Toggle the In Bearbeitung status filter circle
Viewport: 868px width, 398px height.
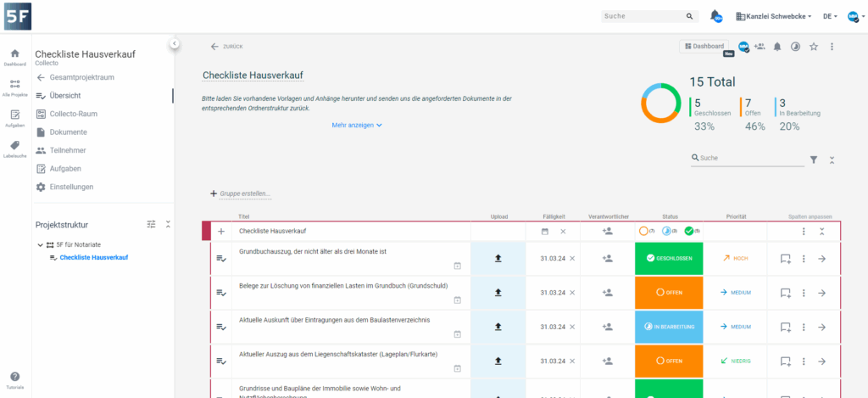coord(666,231)
